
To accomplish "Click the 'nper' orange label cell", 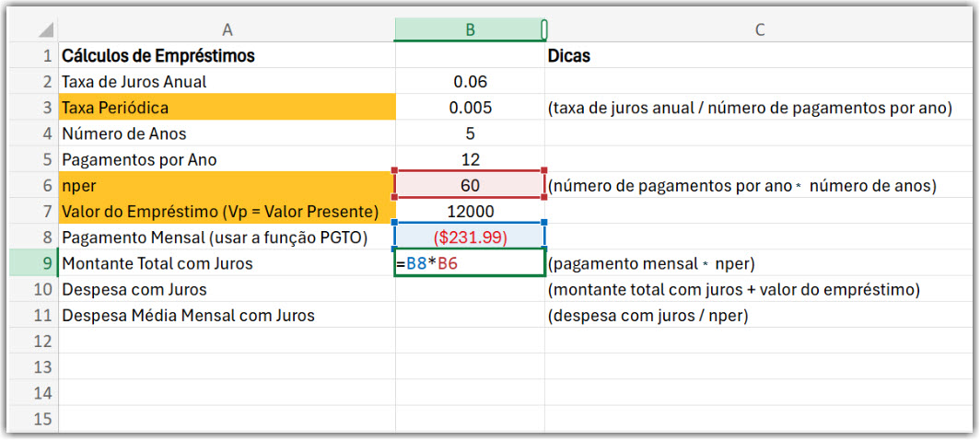I will click(227, 186).
